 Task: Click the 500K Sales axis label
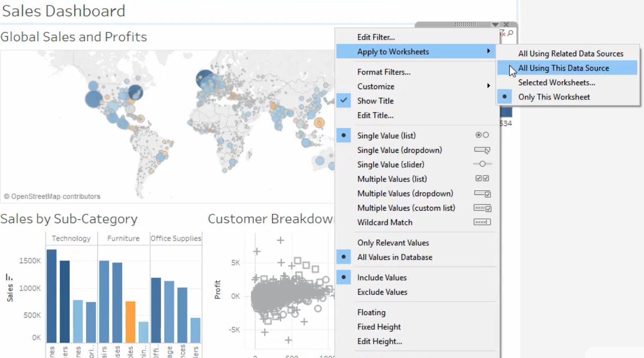pos(32,315)
